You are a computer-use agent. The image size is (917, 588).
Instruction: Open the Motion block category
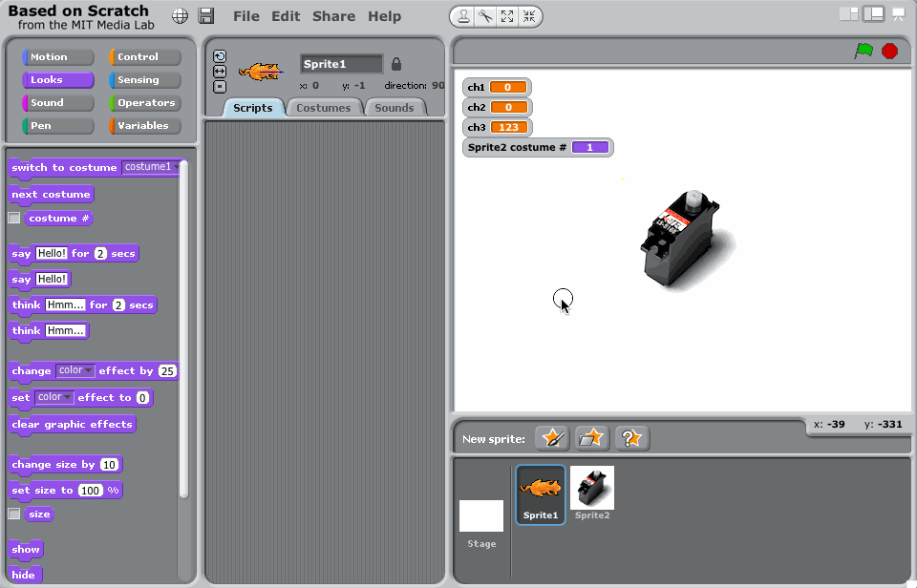(x=58, y=56)
